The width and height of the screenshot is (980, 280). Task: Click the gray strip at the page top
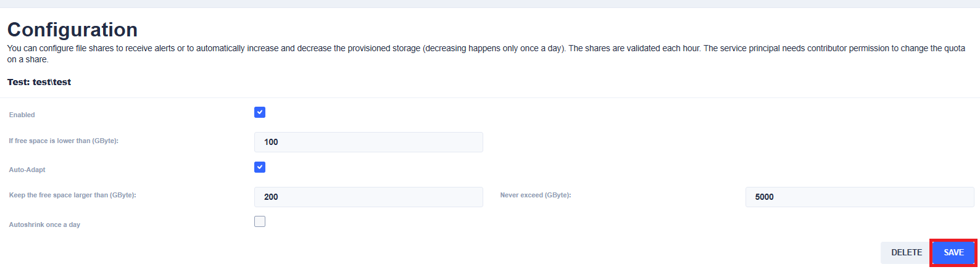(x=490, y=4)
